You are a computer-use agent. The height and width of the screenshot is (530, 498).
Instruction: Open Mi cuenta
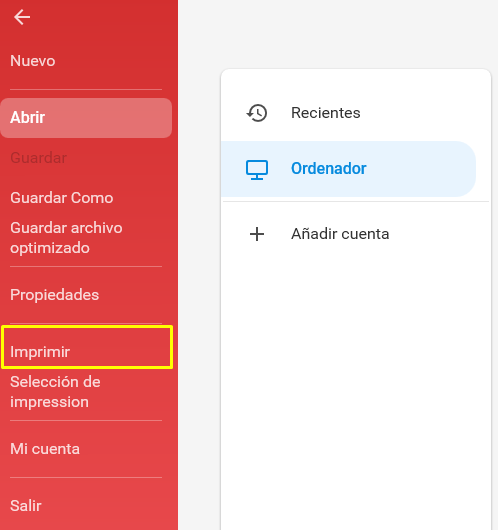click(45, 449)
